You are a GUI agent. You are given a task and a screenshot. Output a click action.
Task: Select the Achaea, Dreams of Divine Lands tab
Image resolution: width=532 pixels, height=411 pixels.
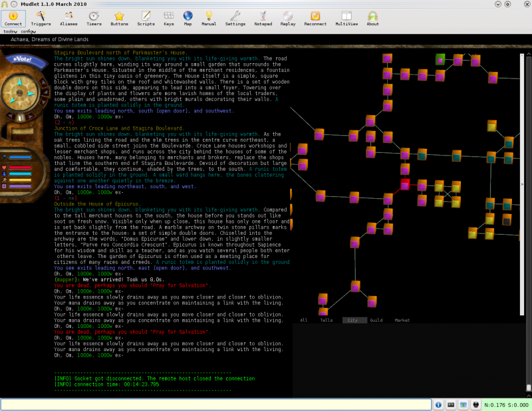[49, 39]
